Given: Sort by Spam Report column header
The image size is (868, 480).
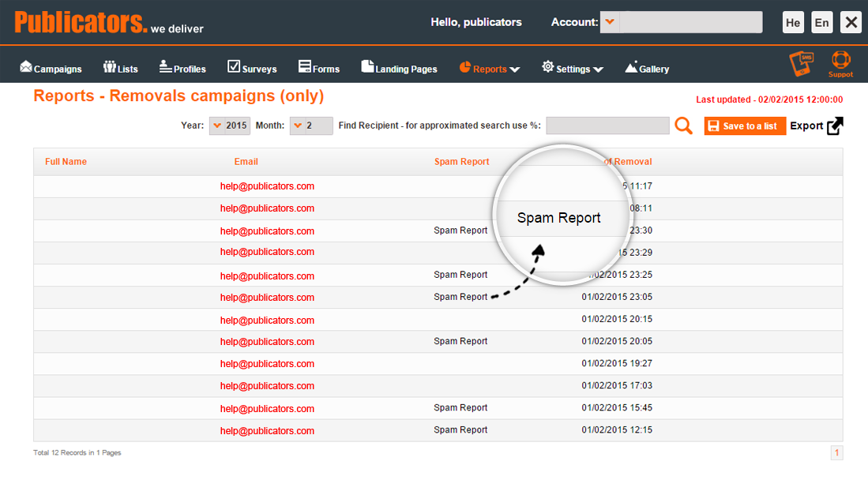Looking at the screenshot, I should pyautogui.click(x=462, y=162).
